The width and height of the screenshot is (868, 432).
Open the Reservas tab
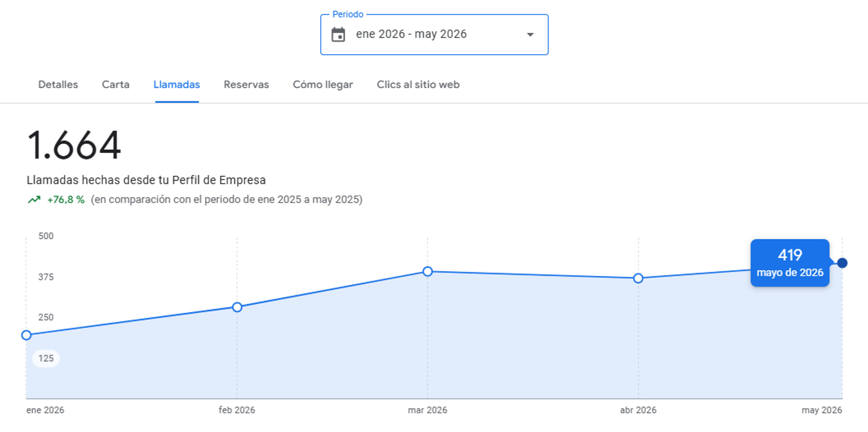click(246, 85)
